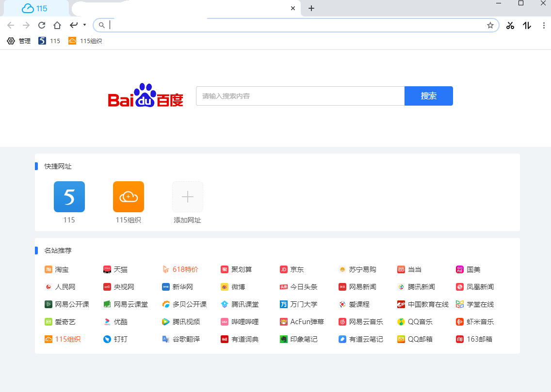
Task: Open the 中国教育在线 link
Action: 423,304
